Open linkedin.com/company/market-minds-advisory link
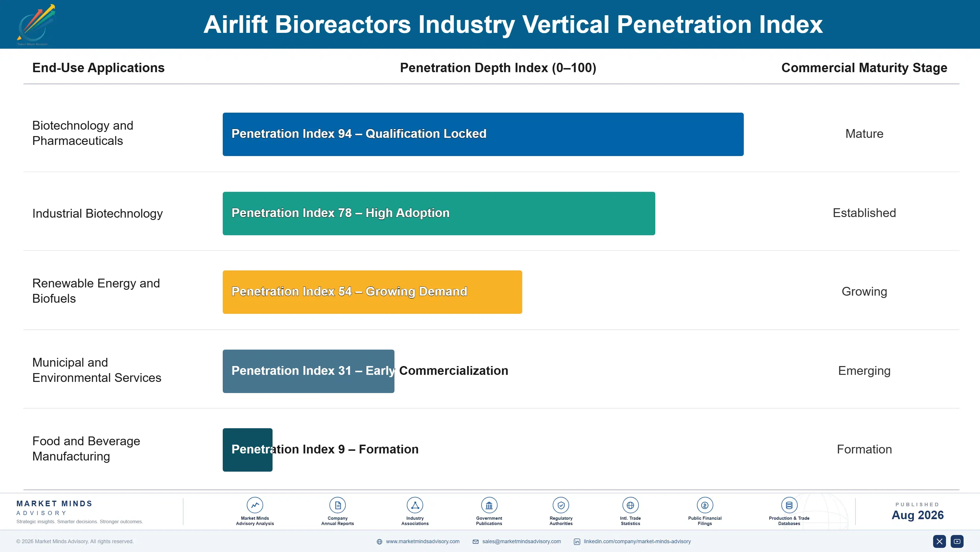 [637, 541]
